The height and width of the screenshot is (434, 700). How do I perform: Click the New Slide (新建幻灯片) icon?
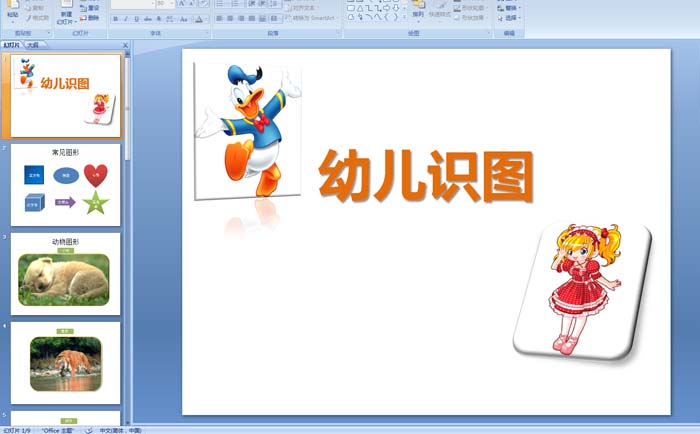[x=67, y=4]
